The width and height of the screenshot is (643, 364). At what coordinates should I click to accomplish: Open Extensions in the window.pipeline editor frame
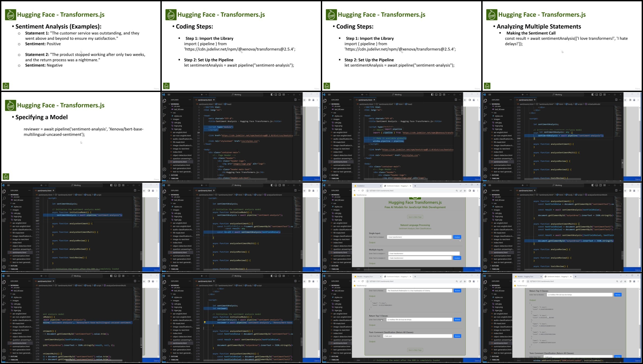325,129
